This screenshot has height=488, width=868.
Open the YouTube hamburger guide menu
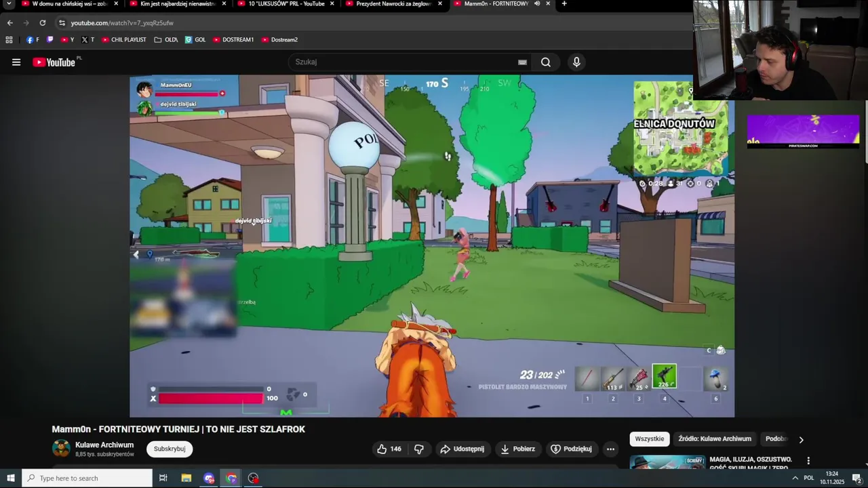pyautogui.click(x=16, y=62)
